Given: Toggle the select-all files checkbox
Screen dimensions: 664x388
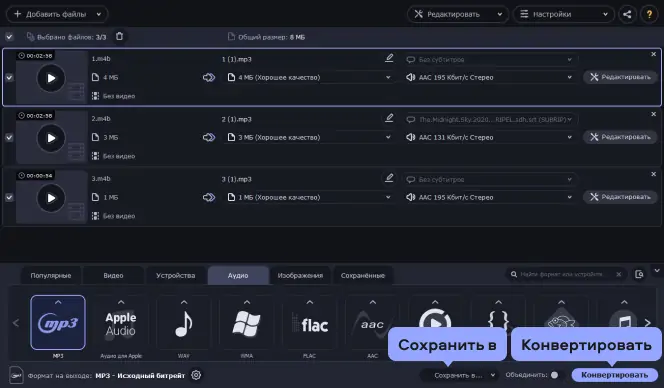Looking at the screenshot, I should (x=9, y=37).
